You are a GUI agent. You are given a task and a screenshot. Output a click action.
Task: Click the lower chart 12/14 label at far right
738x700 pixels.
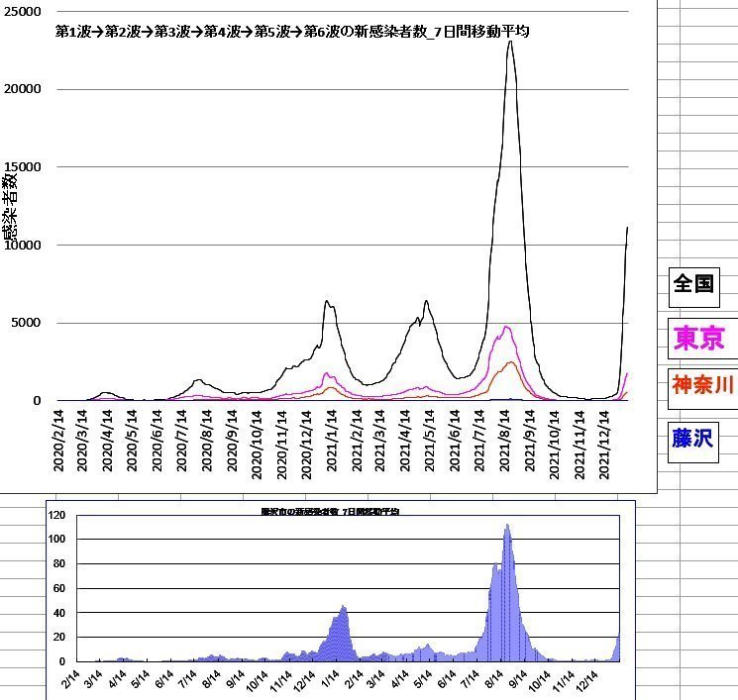(x=585, y=682)
